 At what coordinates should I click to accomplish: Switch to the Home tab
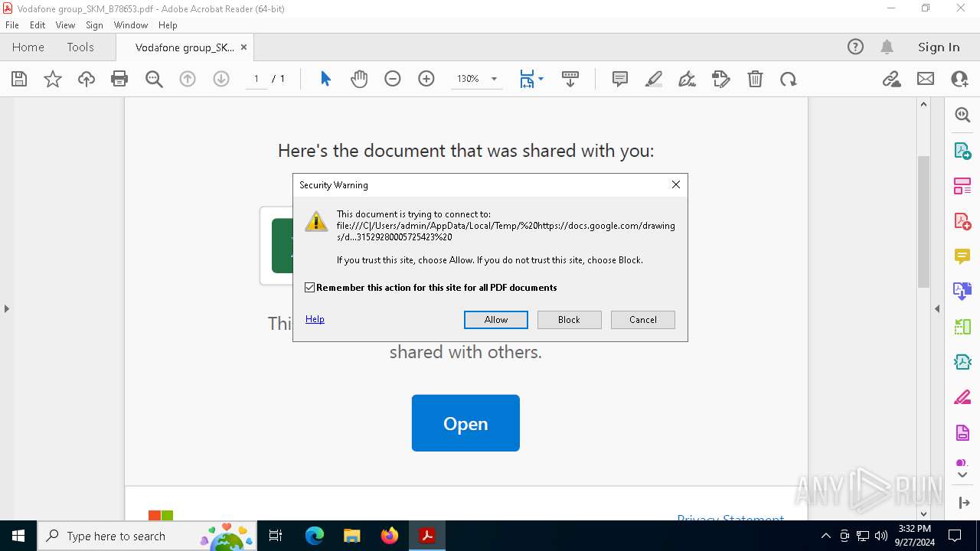[x=28, y=47]
